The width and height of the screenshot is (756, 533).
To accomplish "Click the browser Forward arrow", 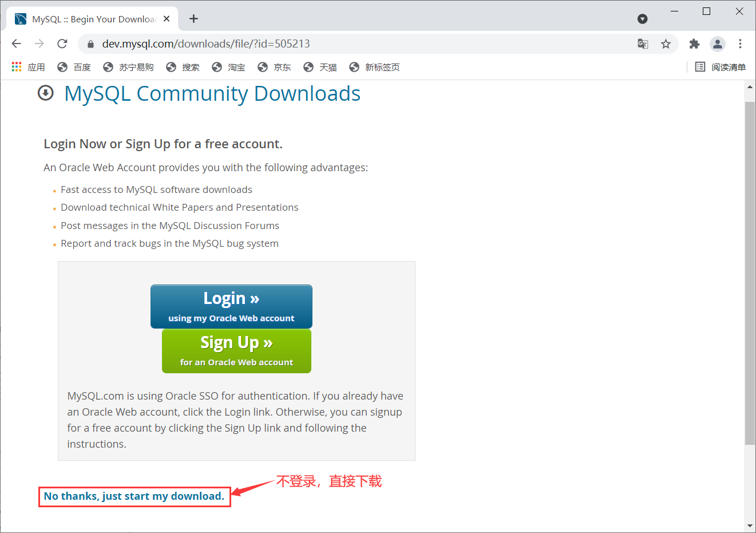I will (39, 44).
